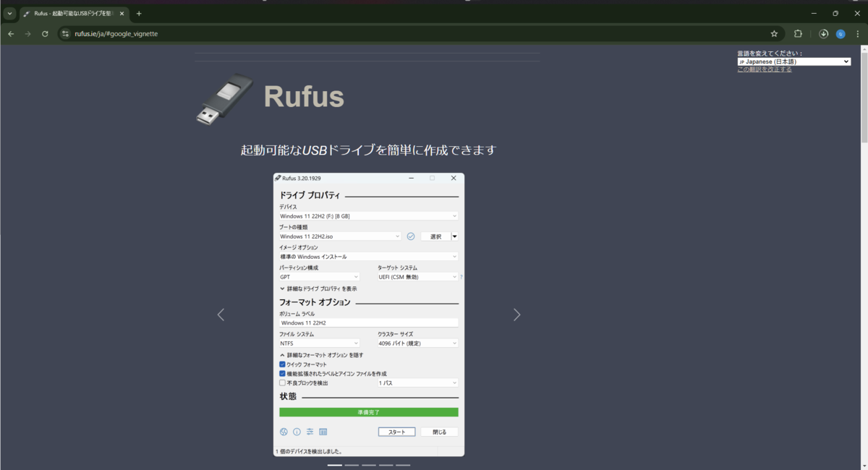Viewport: 868px width, 470px height.
Task: Open the Chrome three-dot menu
Action: 858,33
